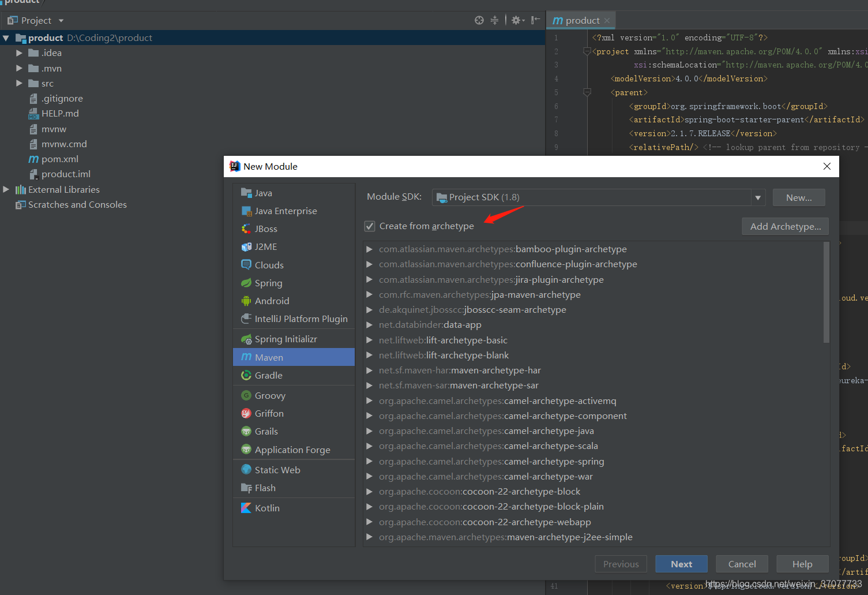Click the Help button
Viewport: 868px width, 595px height.
802,564
